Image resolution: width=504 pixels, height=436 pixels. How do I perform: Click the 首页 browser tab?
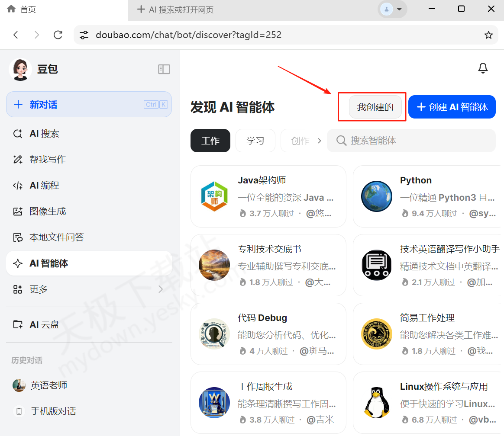[64, 10]
